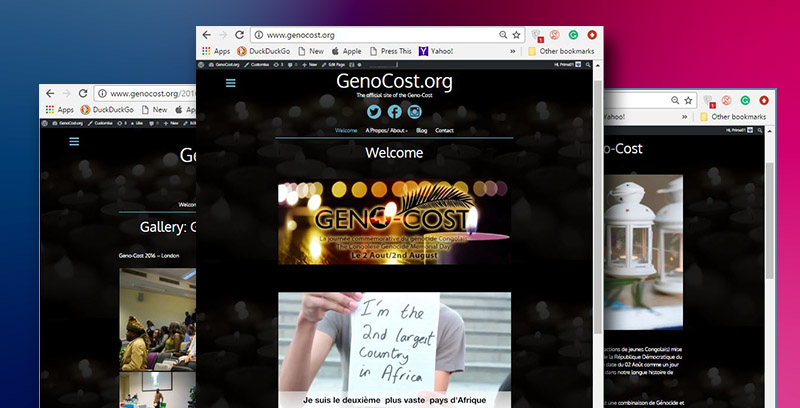Open the Apps shortcut in the left window bookmarks bar
800x408 pixels.
[x=60, y=110]
